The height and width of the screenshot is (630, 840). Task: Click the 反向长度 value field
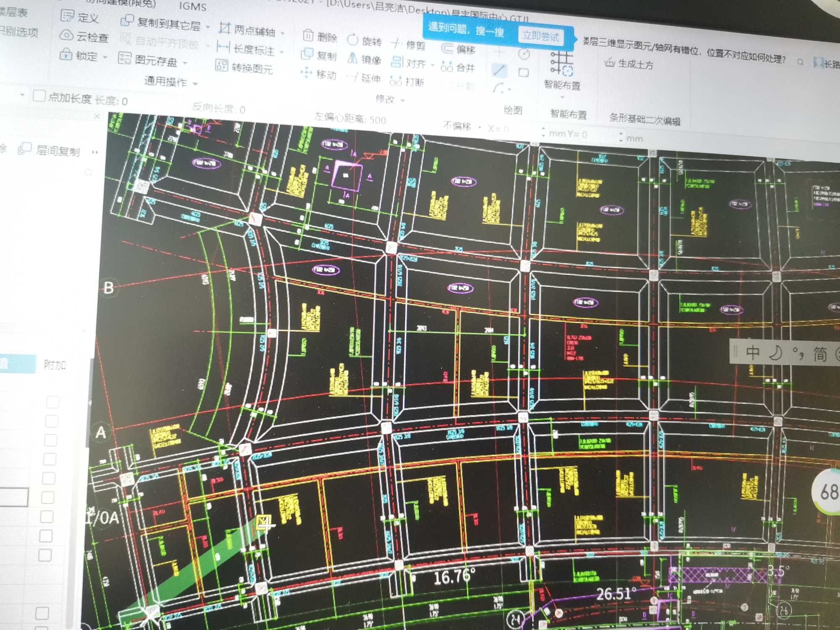[x=242, y=110]
